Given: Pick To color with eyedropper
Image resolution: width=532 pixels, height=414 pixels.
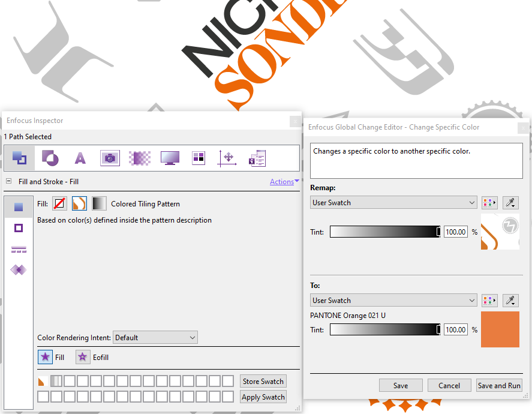Looking at the screenshot, I should pos(510,301).
